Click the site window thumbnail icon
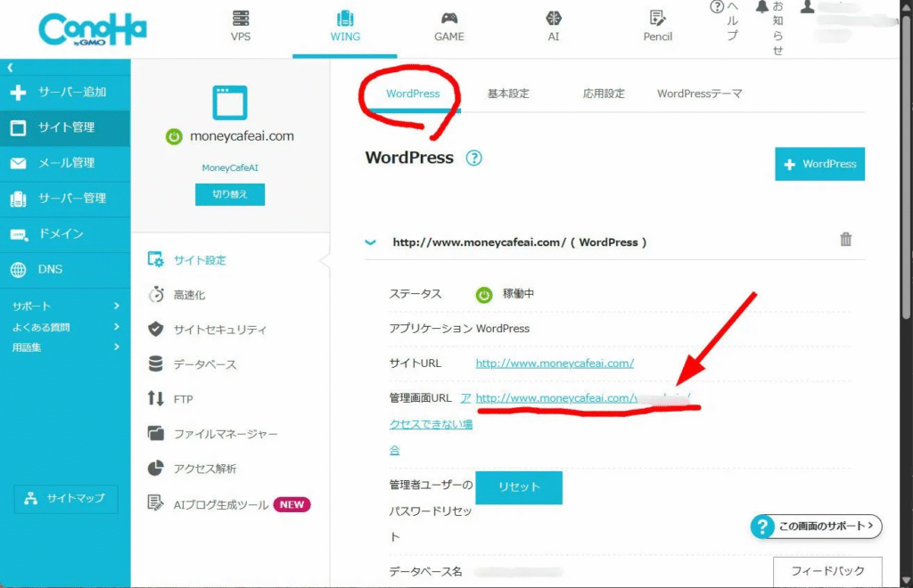Screen dimensions: 913x588 point(230,102)
